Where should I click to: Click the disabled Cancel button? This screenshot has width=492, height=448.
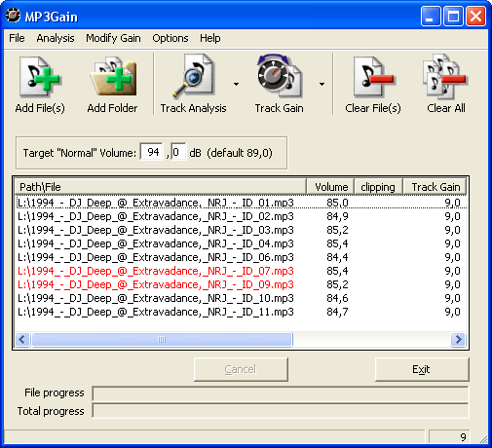(x=241, y=369)
